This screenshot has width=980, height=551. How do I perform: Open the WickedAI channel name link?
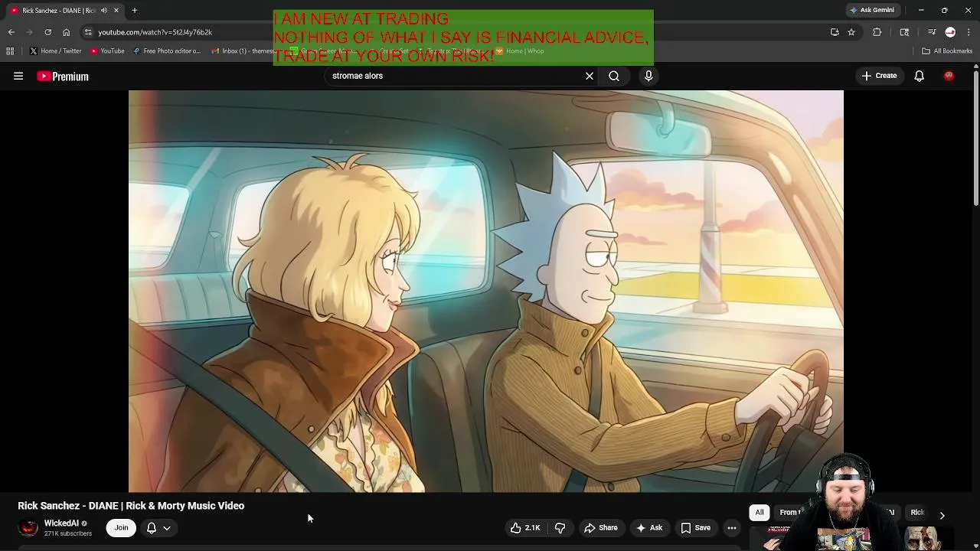(60, 523)
